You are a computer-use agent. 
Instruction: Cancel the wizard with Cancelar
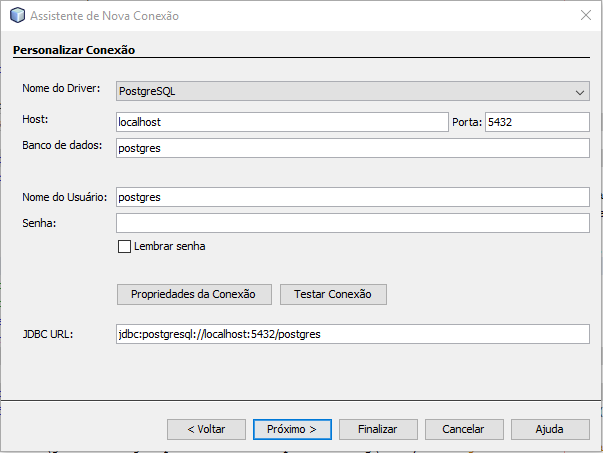[464, 429]
